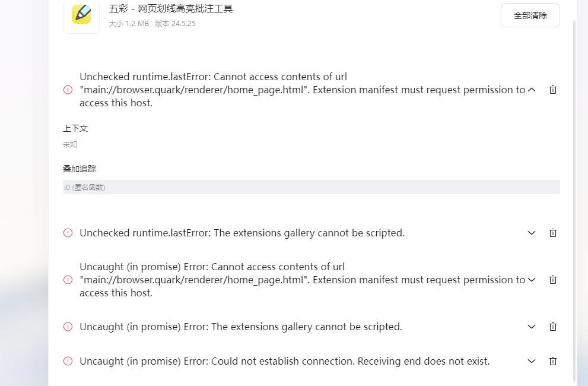Click the 全部清除 button
This screenshot has height=386, width=588.
(530, 15)
